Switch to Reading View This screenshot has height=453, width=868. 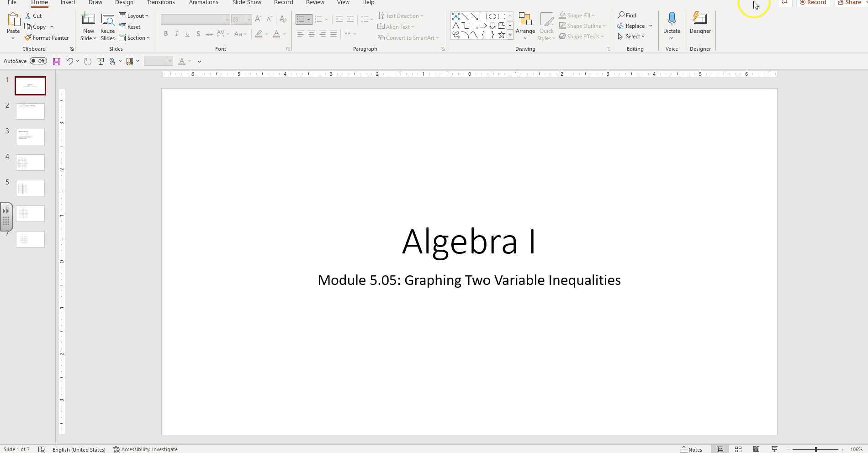pos(756,449)
